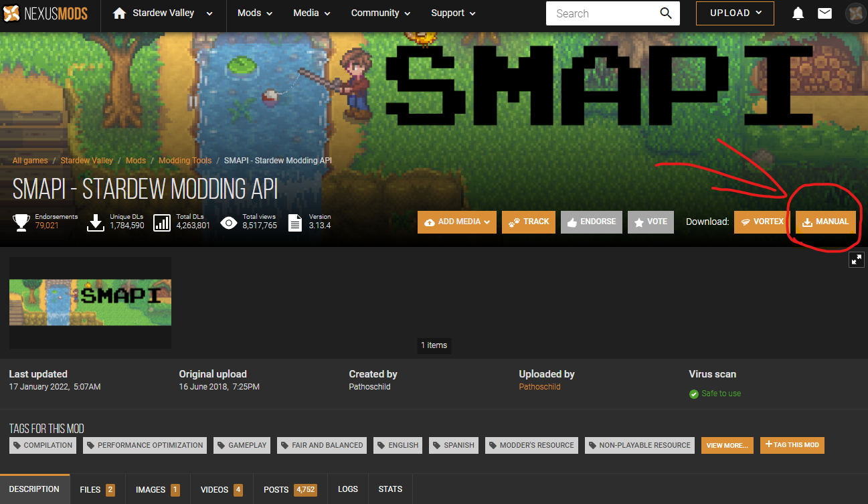Click the total views eye icon
868x504 pixels.
[x=229, y=223]
